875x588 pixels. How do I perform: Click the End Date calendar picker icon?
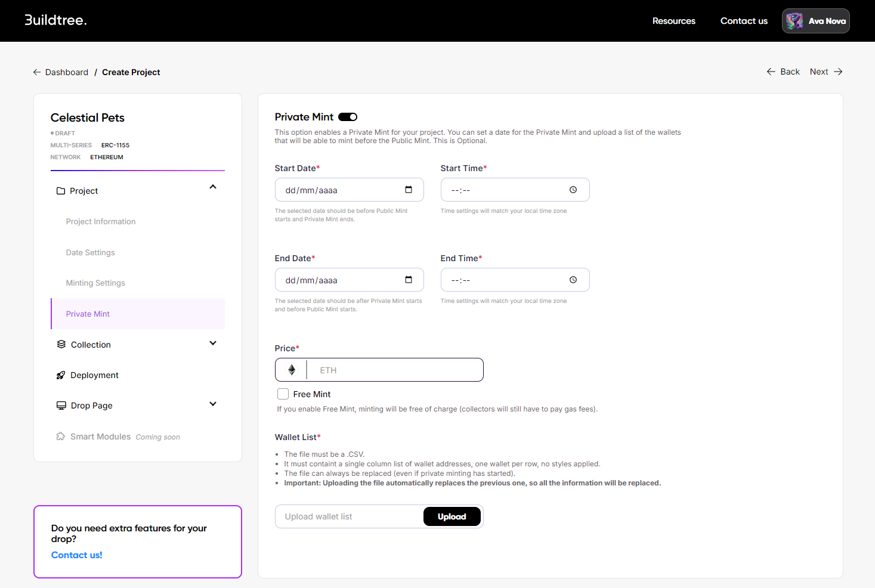point(409,280)
